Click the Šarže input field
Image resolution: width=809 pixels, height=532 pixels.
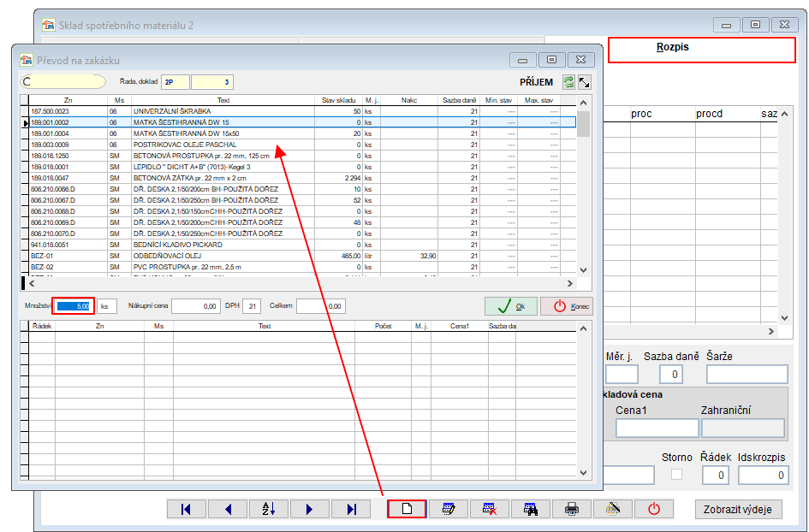coord(747,375)
